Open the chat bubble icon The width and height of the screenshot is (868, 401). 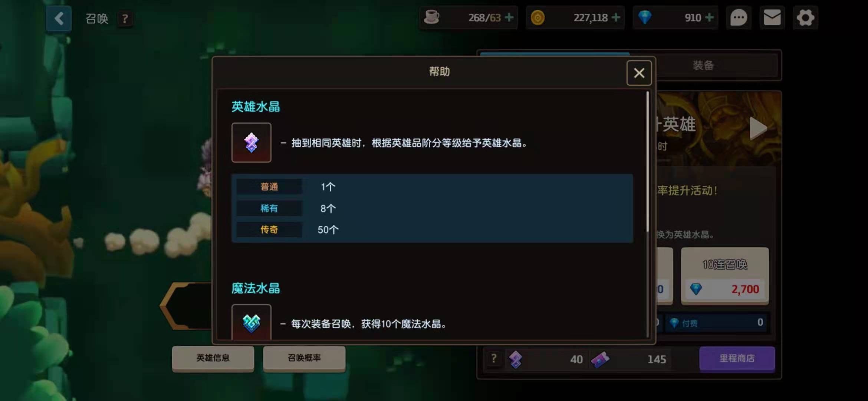click(739, 18)
